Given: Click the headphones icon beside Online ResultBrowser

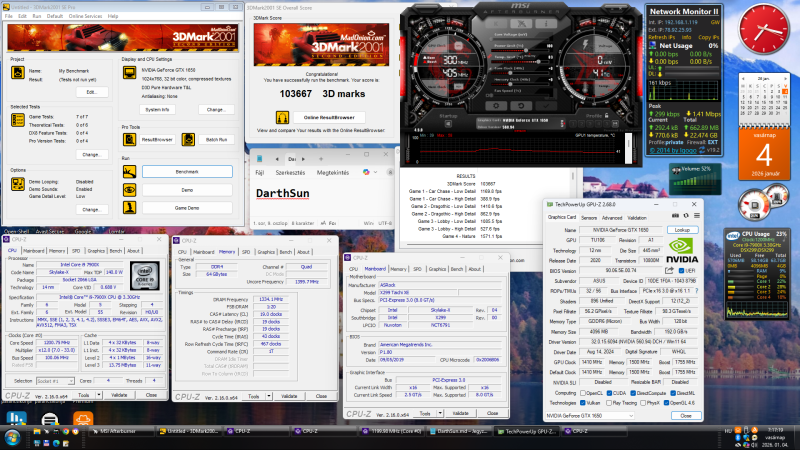Looking at the screenshot, I should click(x=282, y=118).
